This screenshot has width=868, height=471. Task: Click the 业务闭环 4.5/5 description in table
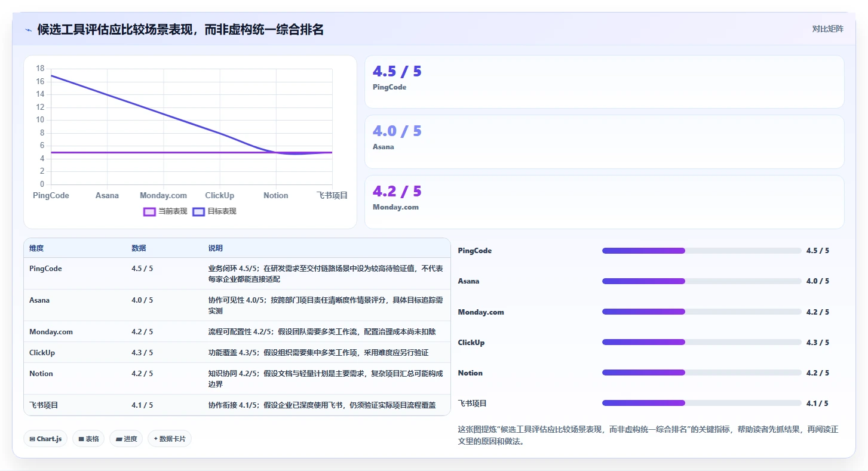pyautogui.click(x=326, y=274)
